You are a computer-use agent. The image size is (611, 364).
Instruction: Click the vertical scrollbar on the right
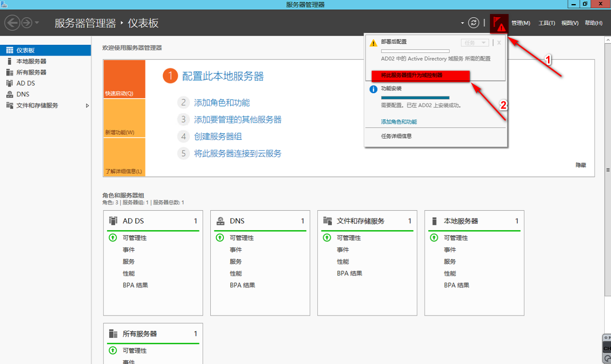[608, 170]
